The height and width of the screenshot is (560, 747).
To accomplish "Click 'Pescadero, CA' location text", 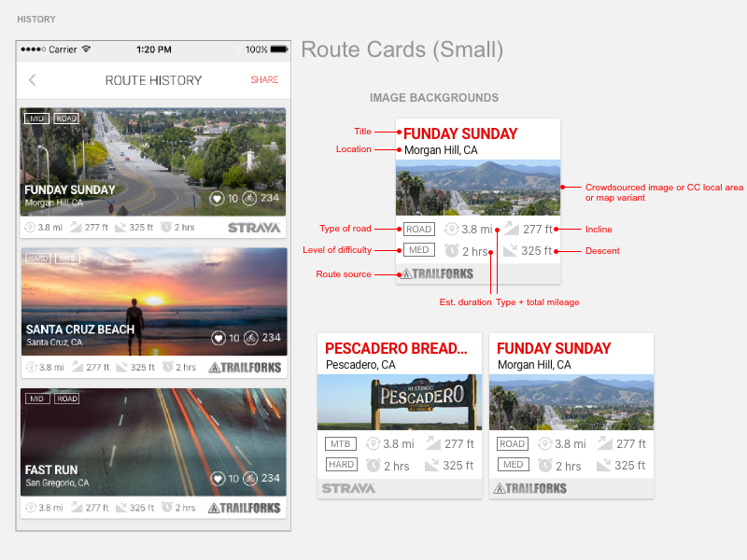I will (360, 365).
